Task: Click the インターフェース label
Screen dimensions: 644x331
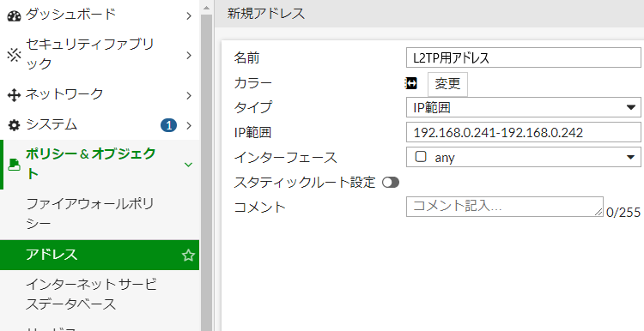Action: coord(285,158)
